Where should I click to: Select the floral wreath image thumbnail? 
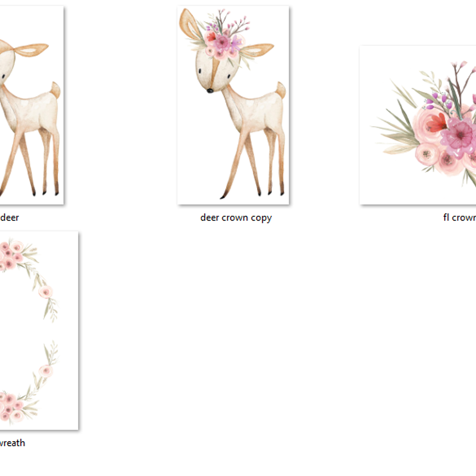click(x=39, y=330)
